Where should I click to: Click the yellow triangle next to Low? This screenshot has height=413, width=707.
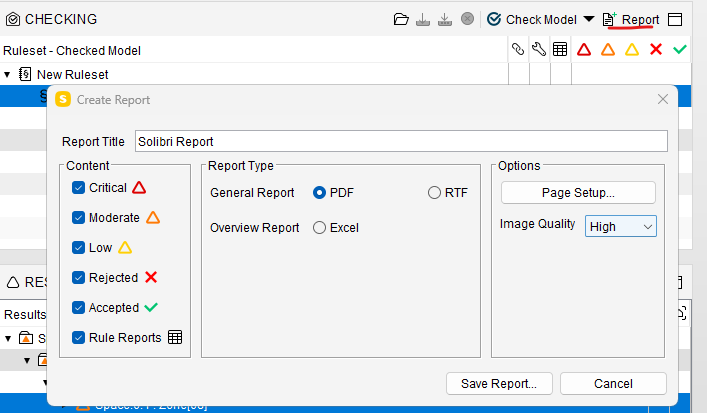click(125, 248)
